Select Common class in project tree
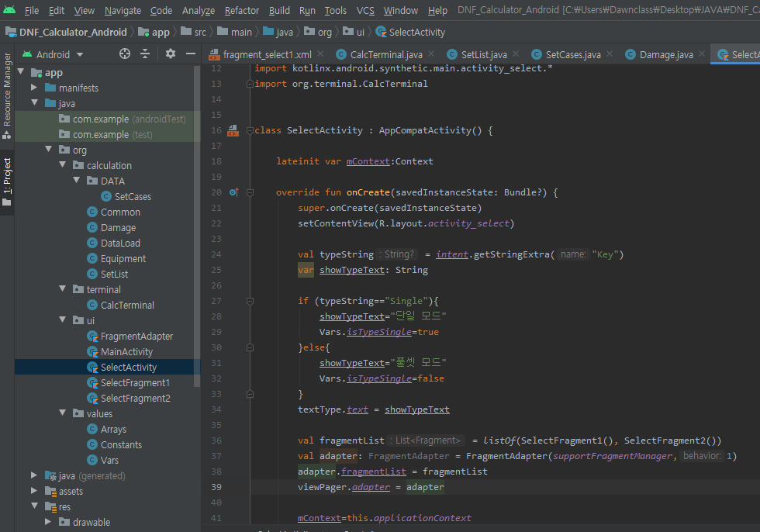 113,212
